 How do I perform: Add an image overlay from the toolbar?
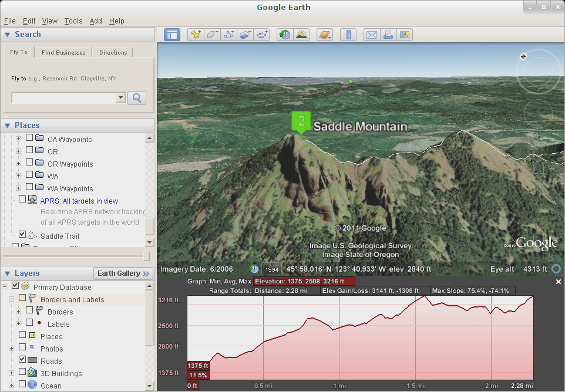[x=245, y=35]
